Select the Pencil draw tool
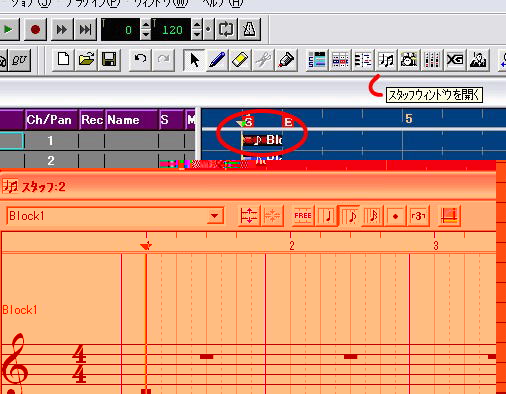 [x=217, y=60]
